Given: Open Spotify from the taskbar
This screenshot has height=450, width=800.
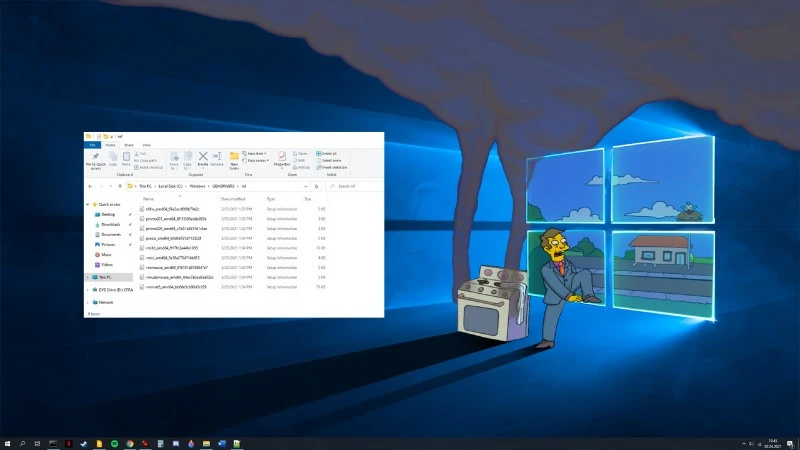Looking at the screenshot, I should click(x=114, y=444).
